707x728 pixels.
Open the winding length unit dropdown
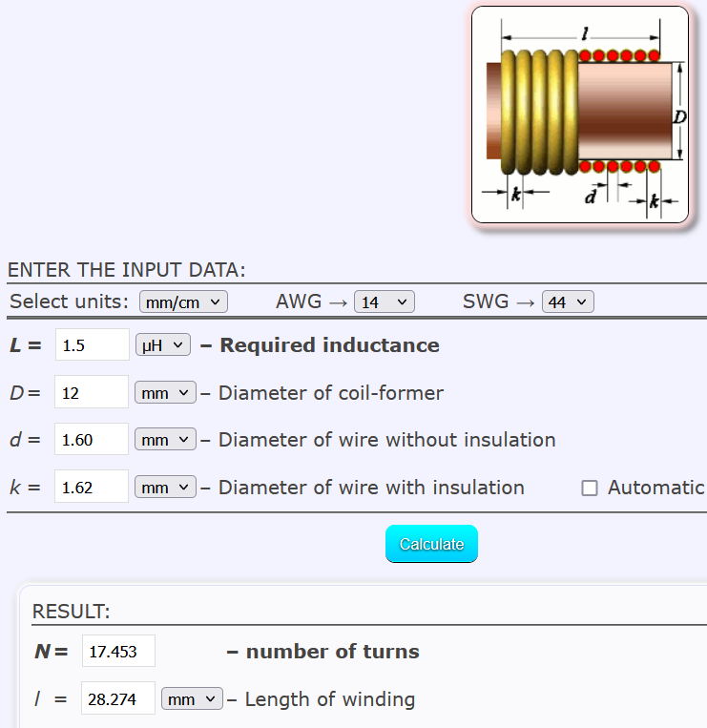coord(192,698)
